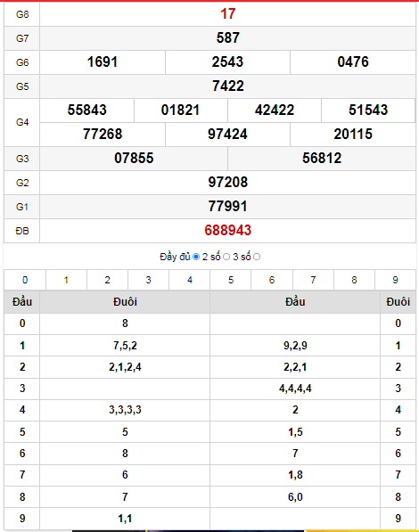Select the '2 số' radio button
This screenshot has height=532, width=419.
tap(226, 257)
